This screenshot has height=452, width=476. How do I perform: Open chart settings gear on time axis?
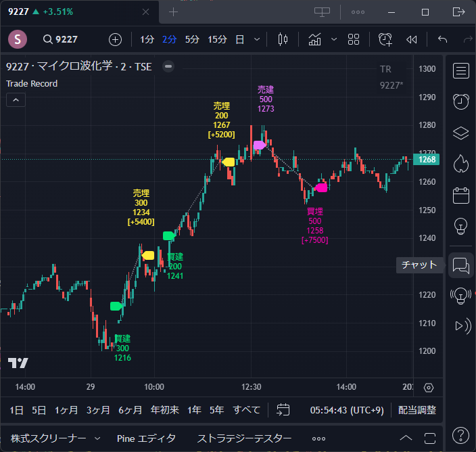429,388
